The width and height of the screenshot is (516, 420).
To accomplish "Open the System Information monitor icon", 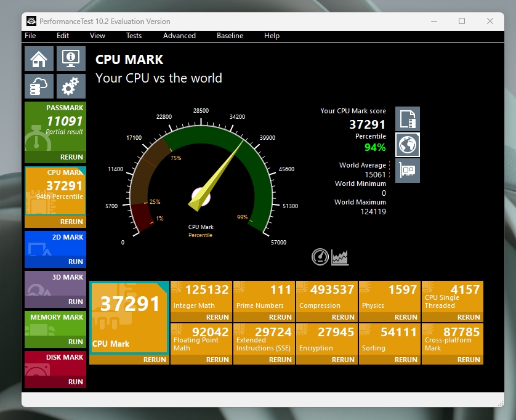I will point(71,59).
